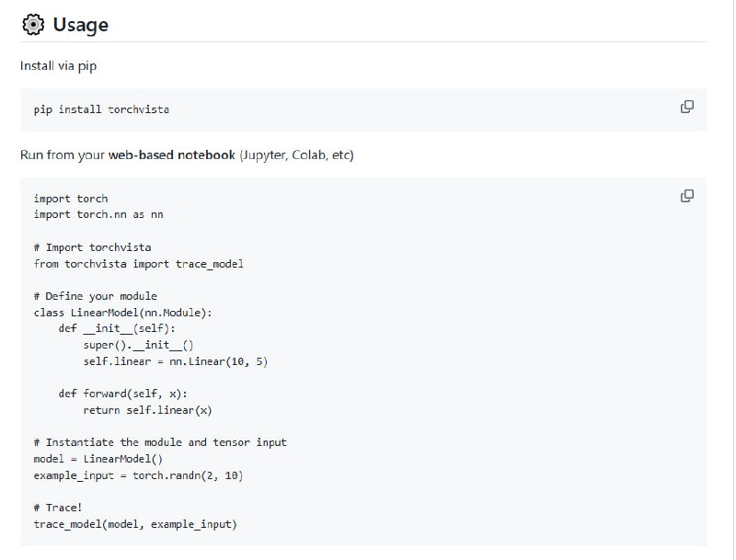
Task: Copy the pip install command
Action: coord(686,107)
